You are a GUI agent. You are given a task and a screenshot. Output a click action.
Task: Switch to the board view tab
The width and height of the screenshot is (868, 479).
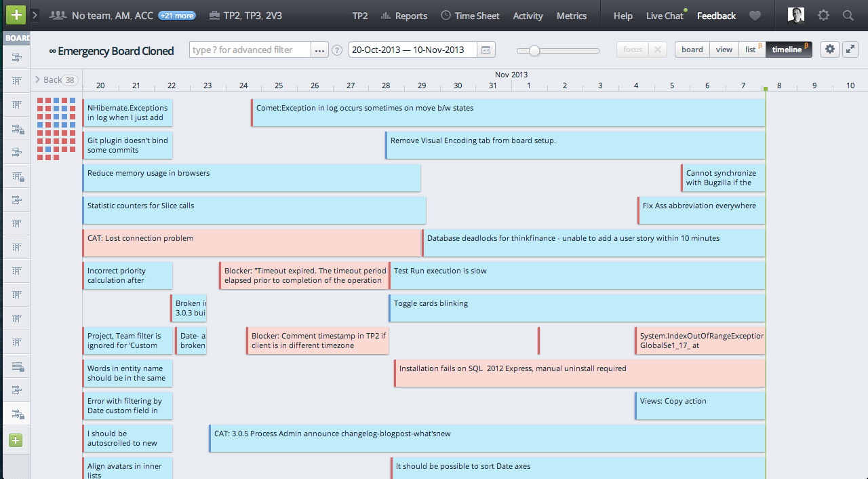coord(692,50)
